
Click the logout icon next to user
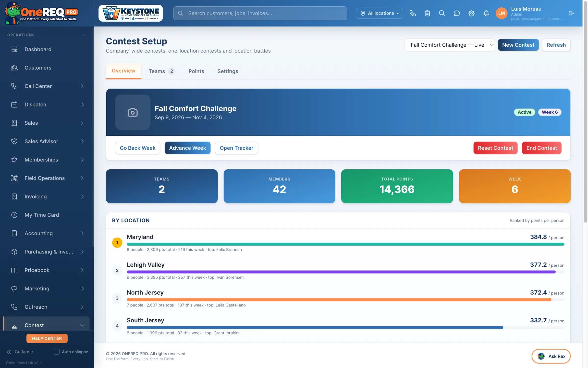click(x=571, y=13)
